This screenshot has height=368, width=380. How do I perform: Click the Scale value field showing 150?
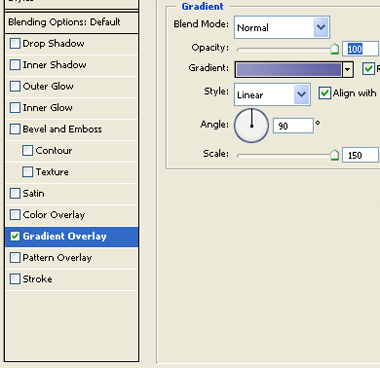(361, 155)
